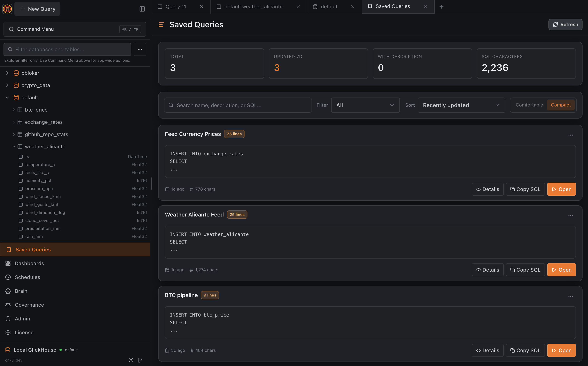Open ellipsis menu on Feed Currency Prices card
The width and height of the screenshot is (588, 366).
pyautogui.click(x=570, y=135)
